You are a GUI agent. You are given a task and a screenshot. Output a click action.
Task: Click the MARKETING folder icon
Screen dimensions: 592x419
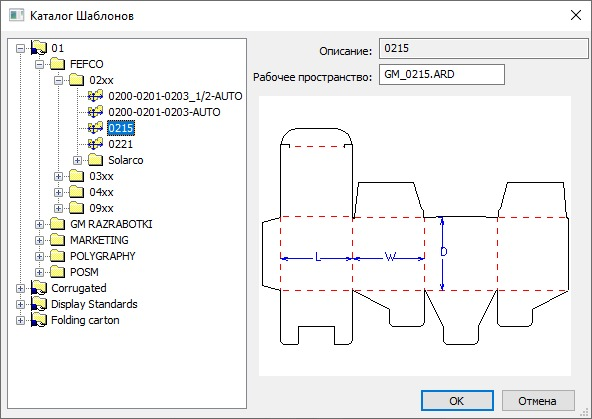[x=58, y=240]
